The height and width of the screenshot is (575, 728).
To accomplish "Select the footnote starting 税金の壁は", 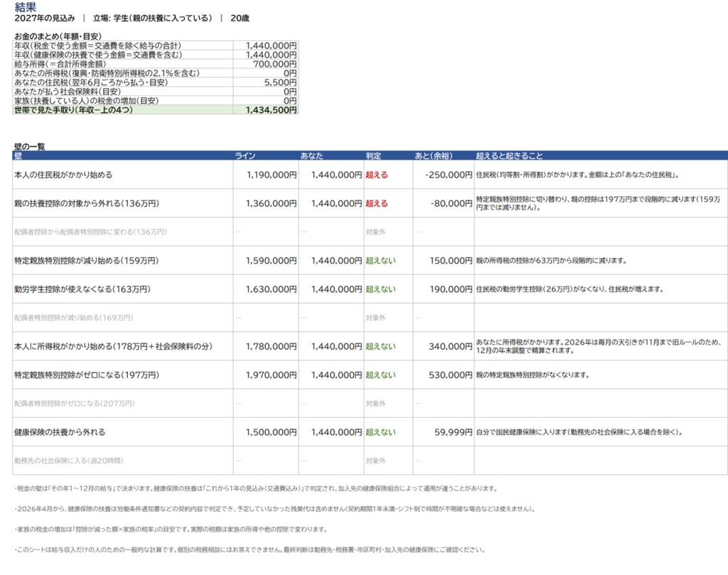I will click(256, 488).
